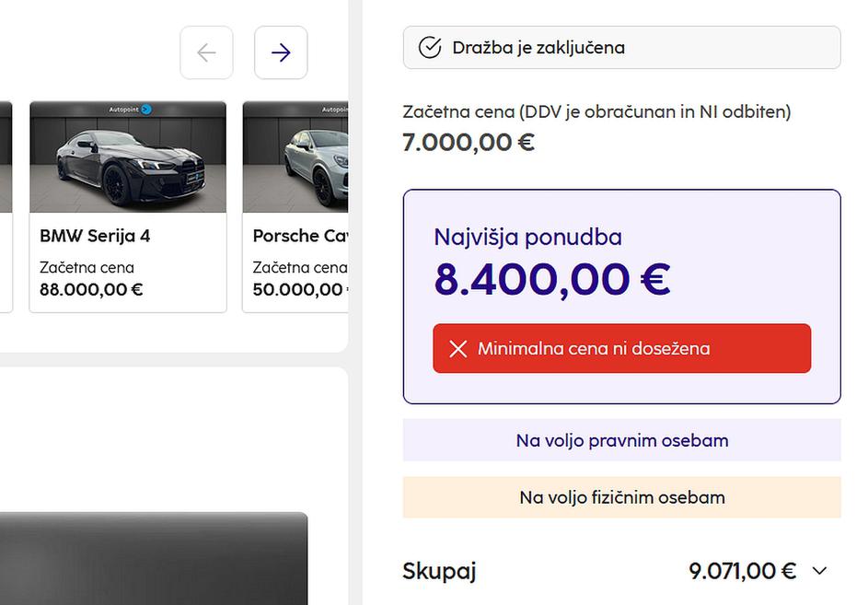
Task: Click the Dražba je zaključena status bar
Action: tap(621, 47)
